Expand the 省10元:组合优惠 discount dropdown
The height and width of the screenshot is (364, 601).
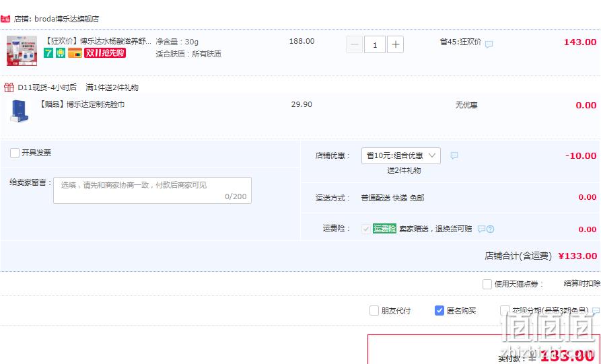tap(401, 155)
